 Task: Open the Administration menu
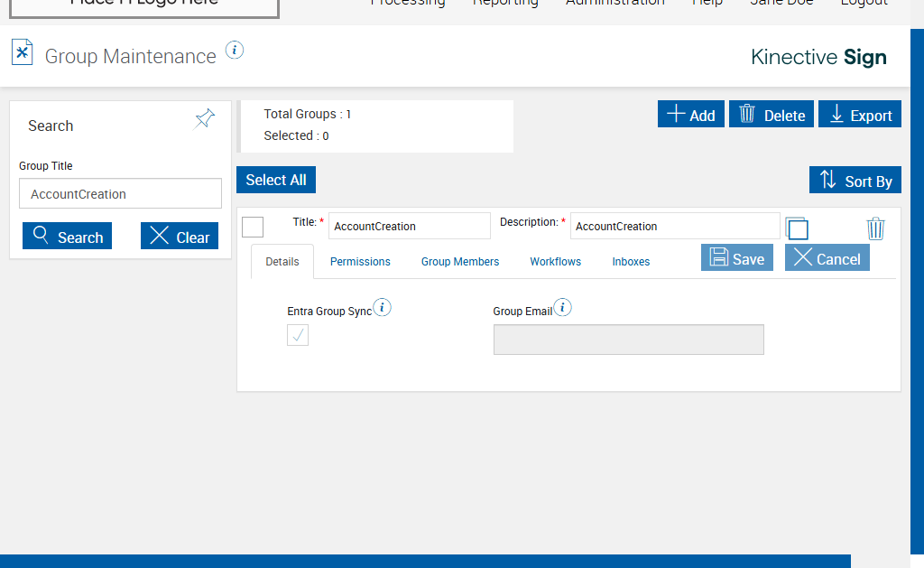point(615,3)
